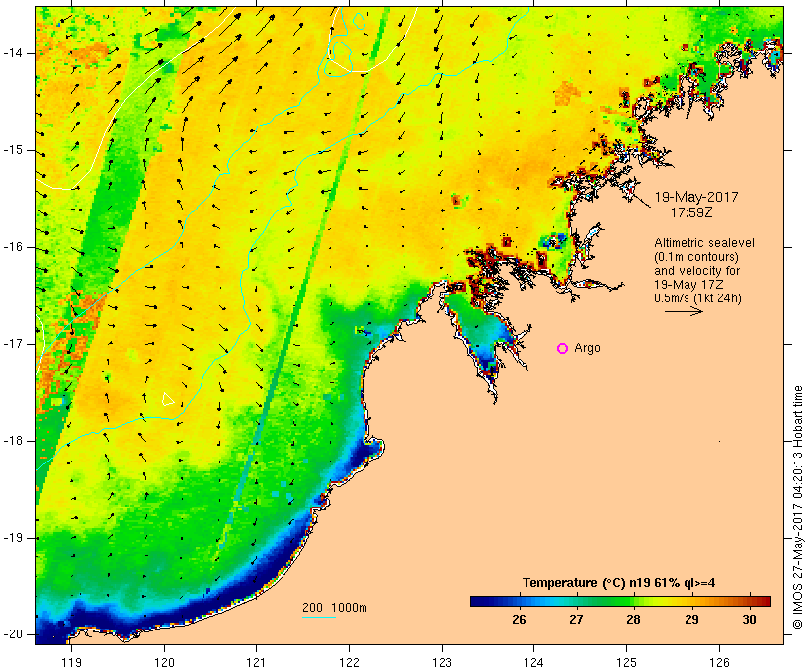Click the '19-May-2017' date text
The width and height of the screenshot is (810, 672).
[x=696, y=197]
